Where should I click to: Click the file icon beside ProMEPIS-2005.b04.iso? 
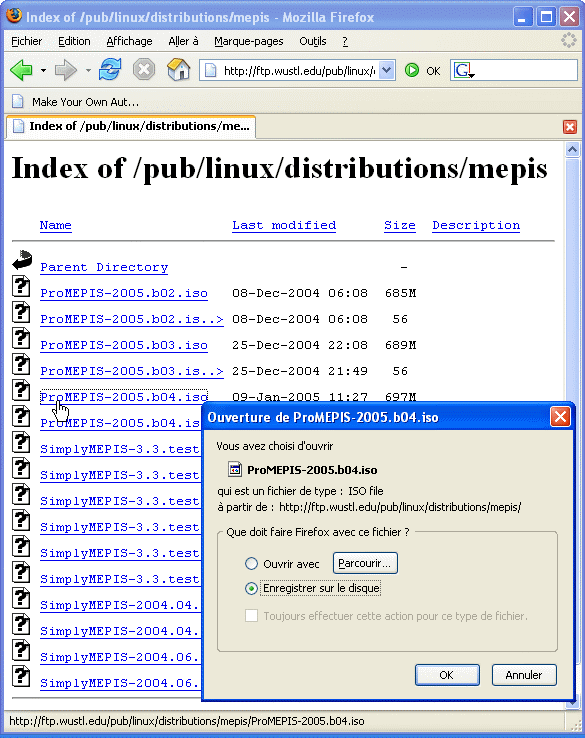pyautogui.click(x=21, y=390)
